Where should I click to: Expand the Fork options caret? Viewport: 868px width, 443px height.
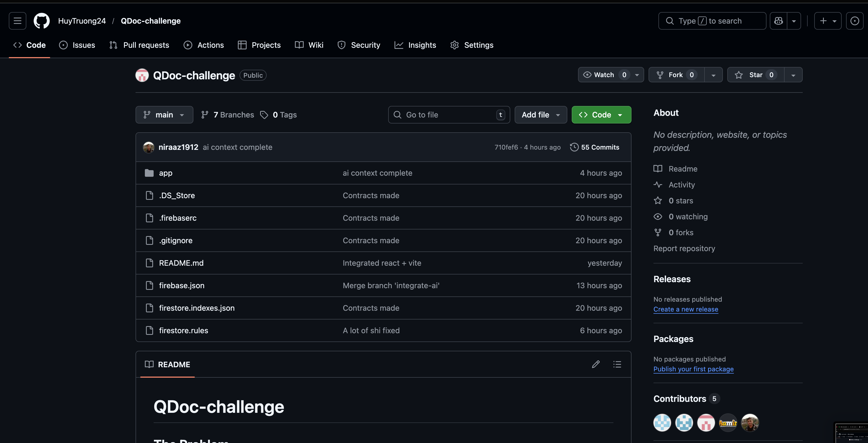[x=713, y=75]
